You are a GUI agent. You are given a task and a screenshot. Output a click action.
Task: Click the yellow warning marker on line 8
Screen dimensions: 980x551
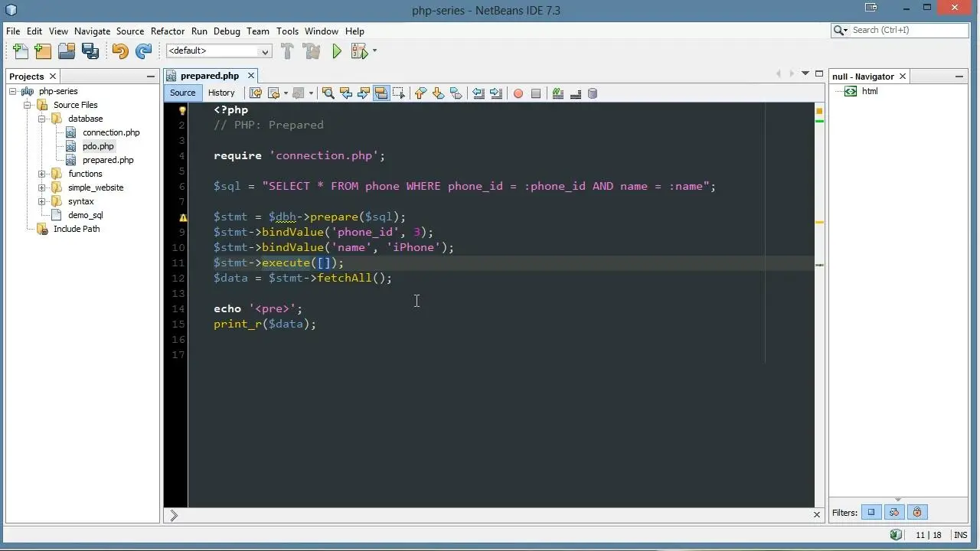pos(182,217)
